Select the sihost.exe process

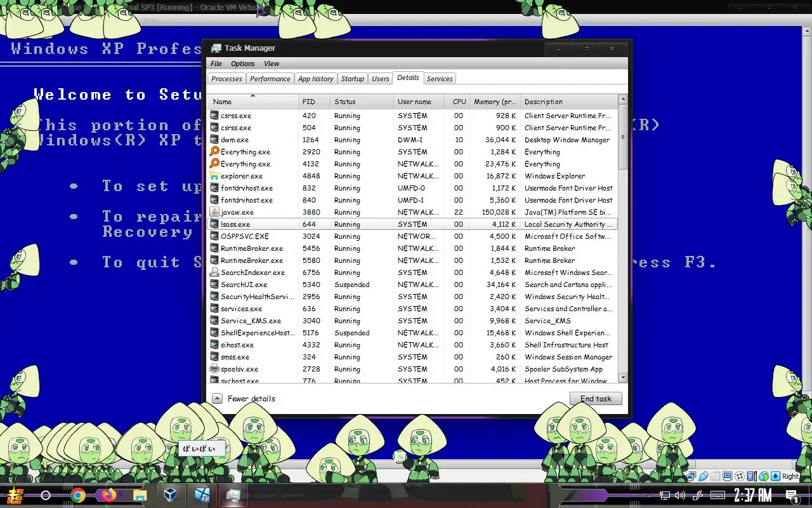pyautogui.click(x=412, y=345)
